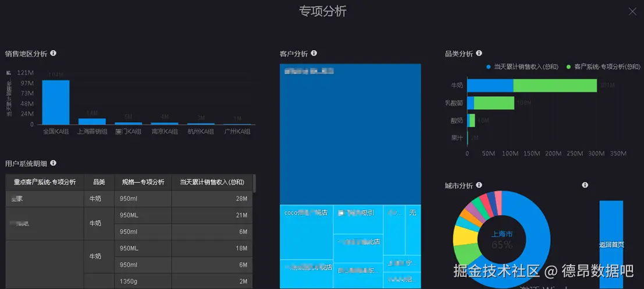Click the 上海市 65% label in the donut center
Image resolution: width=644 pixels, height=289 pixels.
(x=502, y=240)
